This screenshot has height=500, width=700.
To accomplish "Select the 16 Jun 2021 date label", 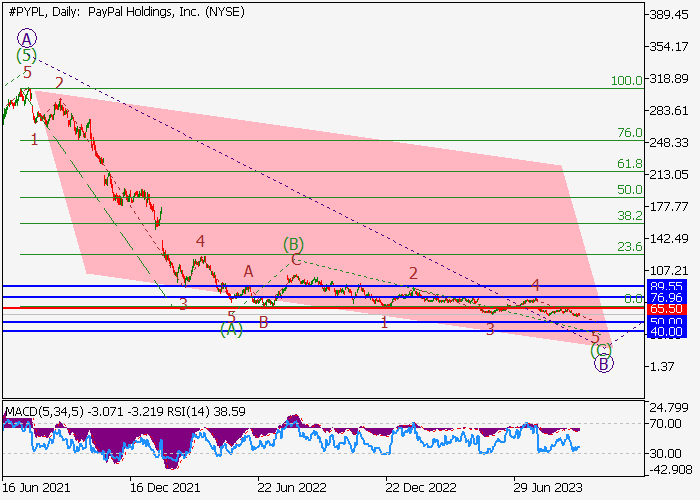I will pos(36,487).
